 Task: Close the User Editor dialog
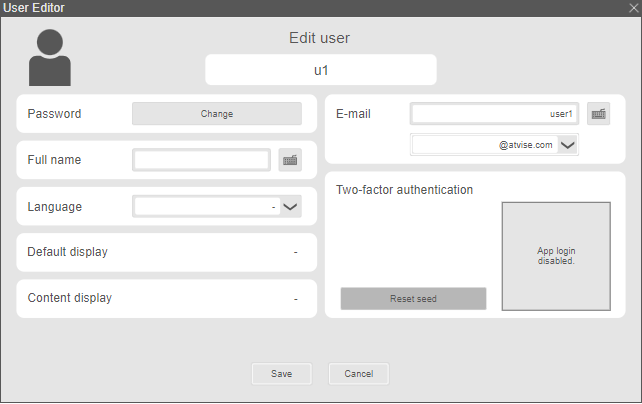coord(633,8)
